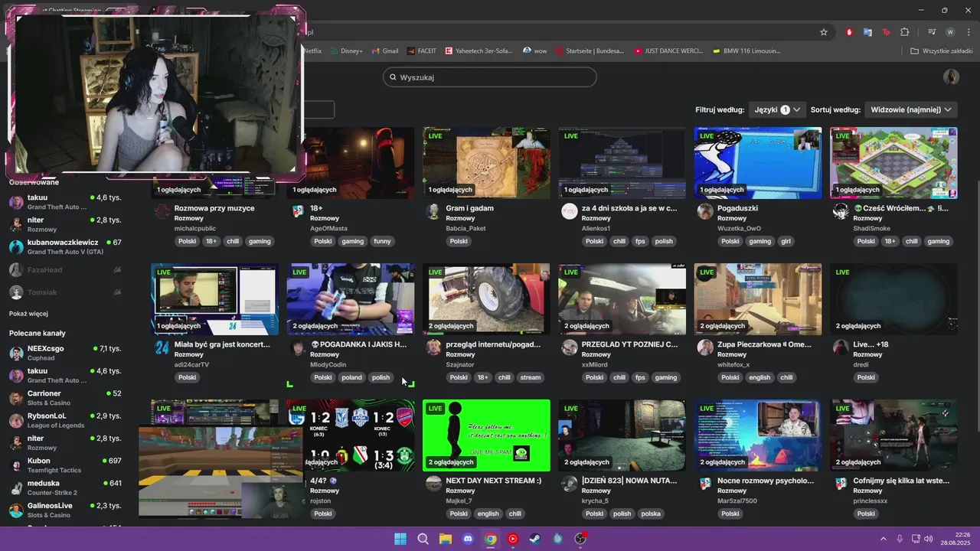Open kubanowaczkiewicz followed channel
The height and width of the screenshot is (551, 980).
65,246
